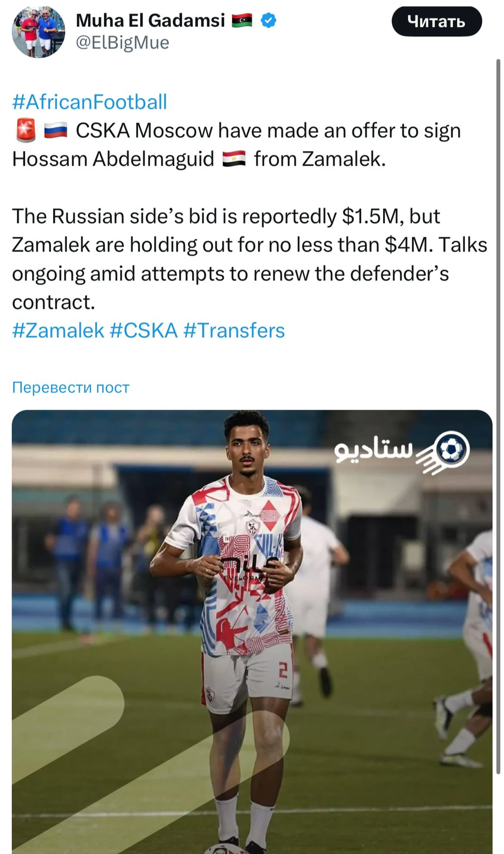The width and height of the screenshot is (504, 854).
Task: Click the Egyptian flag emoji
Action: pos(234,159)
